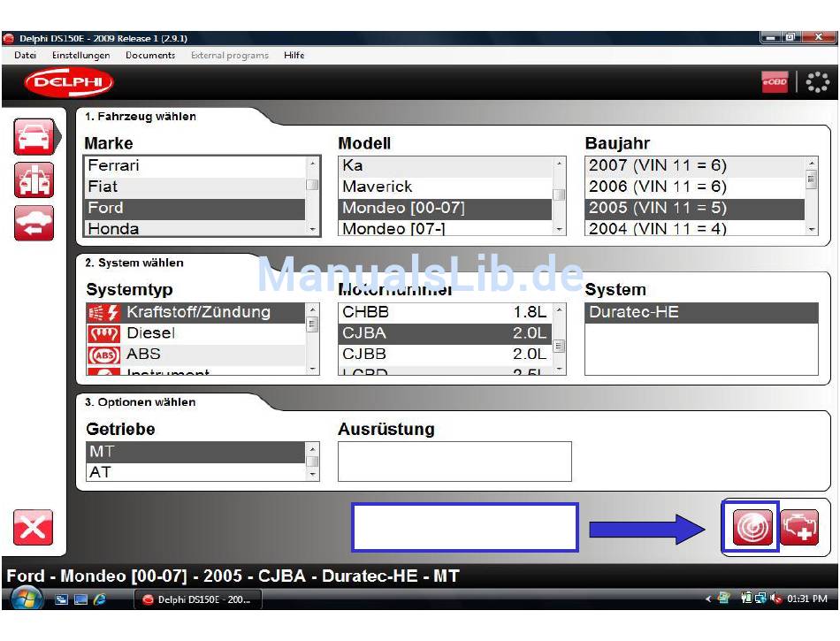
Task: Click Modell list scroll down arrow
Action: click(559, 229)
